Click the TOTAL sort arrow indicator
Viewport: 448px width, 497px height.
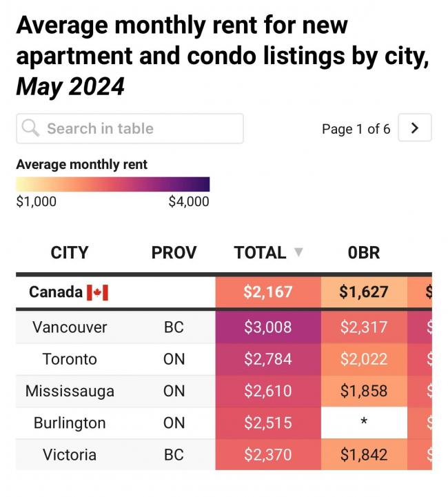298,253
